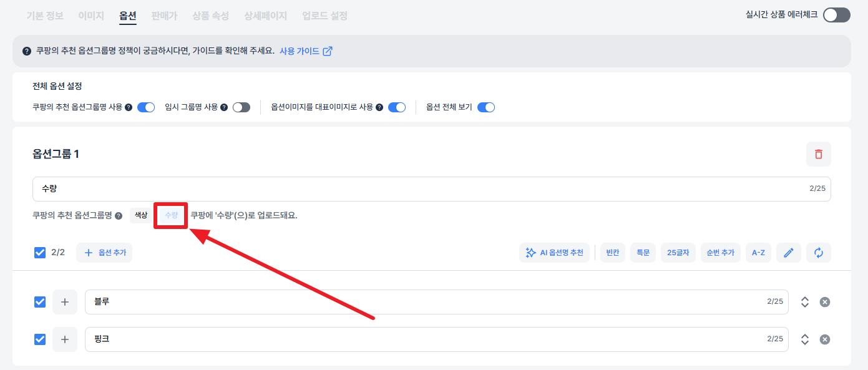The height and width of the screenshot is (370, 868).
Task: Click help icon next to 임시 그룹명 사용
Action: pos(224,107)
